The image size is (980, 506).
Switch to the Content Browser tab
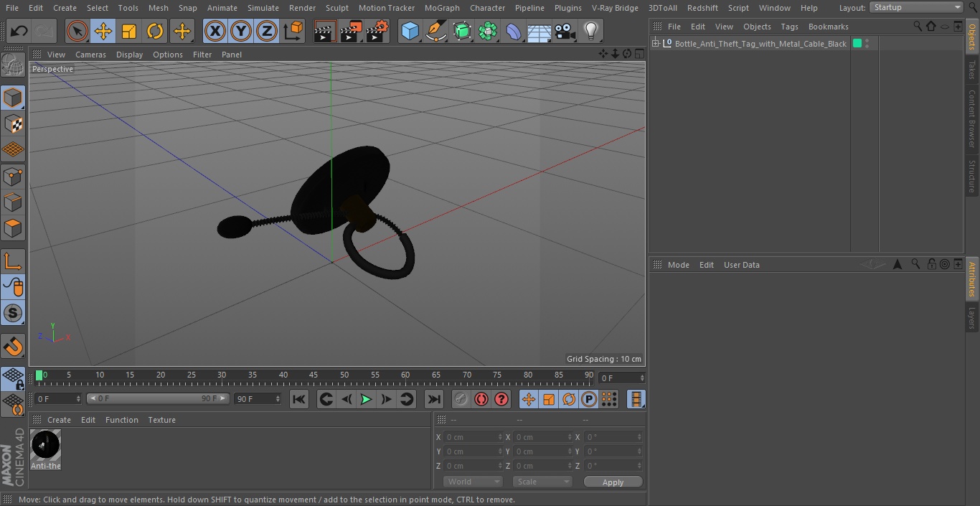972,118
